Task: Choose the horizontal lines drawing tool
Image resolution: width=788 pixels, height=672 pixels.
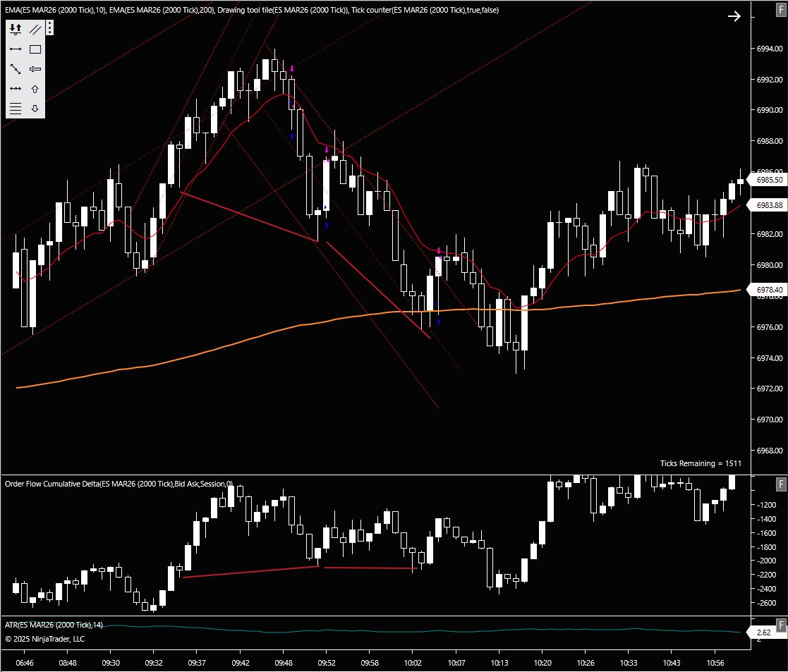Action: 16,108
